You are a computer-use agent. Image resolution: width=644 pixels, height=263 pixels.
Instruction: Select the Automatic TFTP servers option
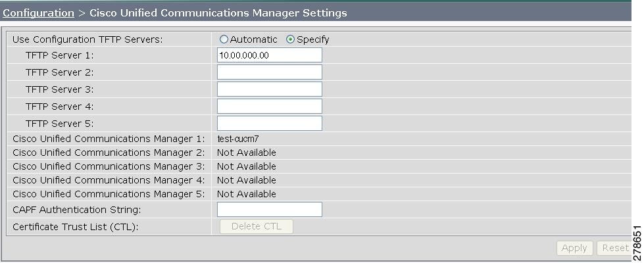pos(224,39)
